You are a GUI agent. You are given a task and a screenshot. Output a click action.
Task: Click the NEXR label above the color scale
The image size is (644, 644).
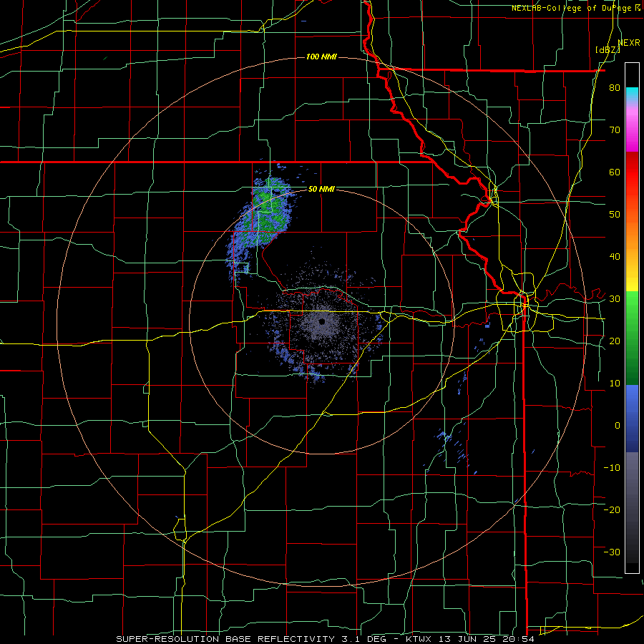click(629, 43)
